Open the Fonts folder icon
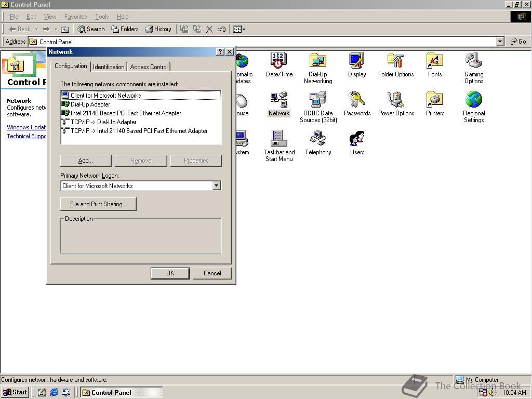This screenshot has width=532, height=399. [x=435, y=65]
